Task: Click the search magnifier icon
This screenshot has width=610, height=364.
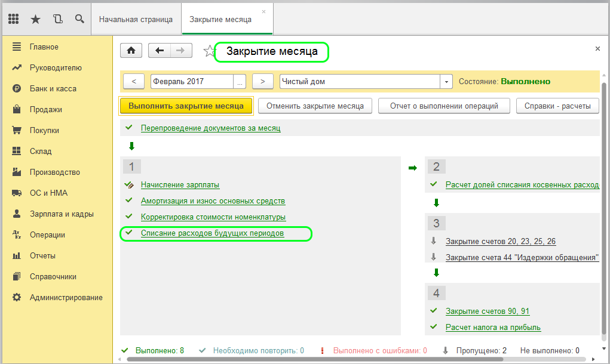Action: coord(79,19)
